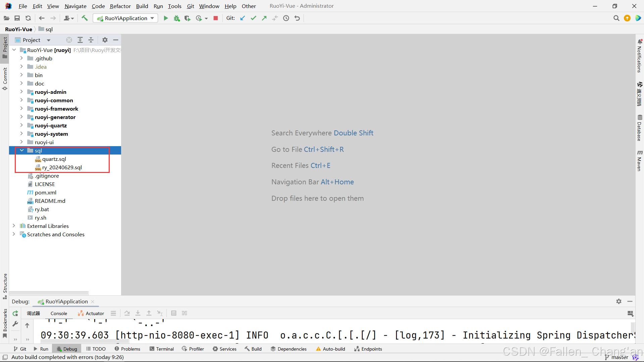Stop the running application with red square
Viewport: 644px width, 362px height.
tap(216, 18)
